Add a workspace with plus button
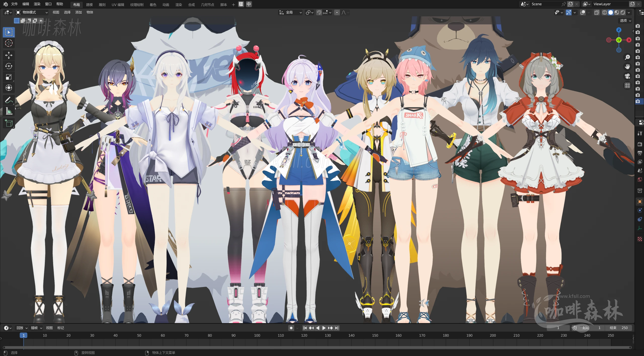Viewport: 644px width, 356px height. pos(233,5)
